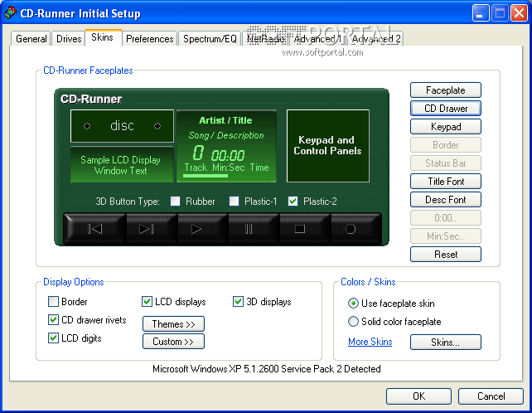Click the Keypad and Control Panels area
The width and height of the screenshot is (532, 413).
(328, 146)
